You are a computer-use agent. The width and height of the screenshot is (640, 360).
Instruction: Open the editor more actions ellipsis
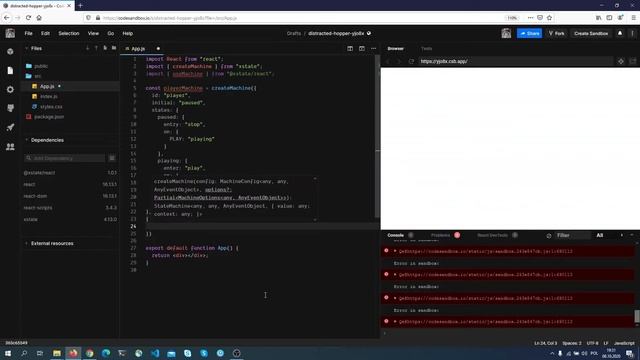[x=373, y=49]
